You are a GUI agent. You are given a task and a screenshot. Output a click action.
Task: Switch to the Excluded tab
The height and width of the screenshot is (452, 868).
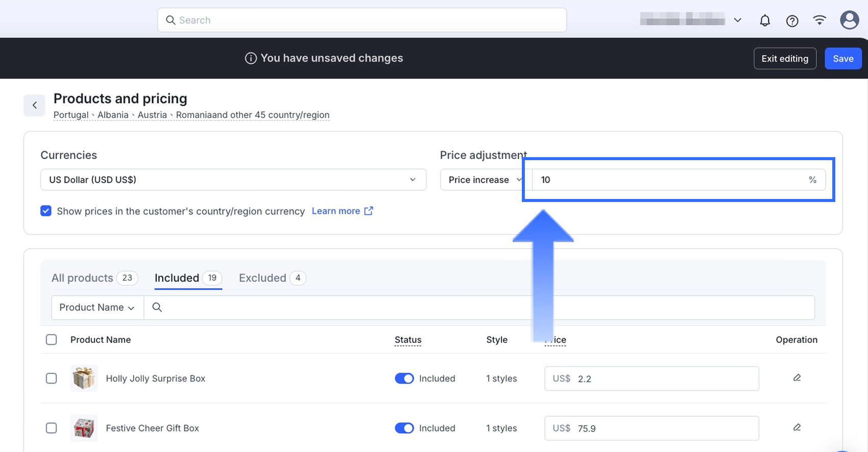tap(262, 278)
